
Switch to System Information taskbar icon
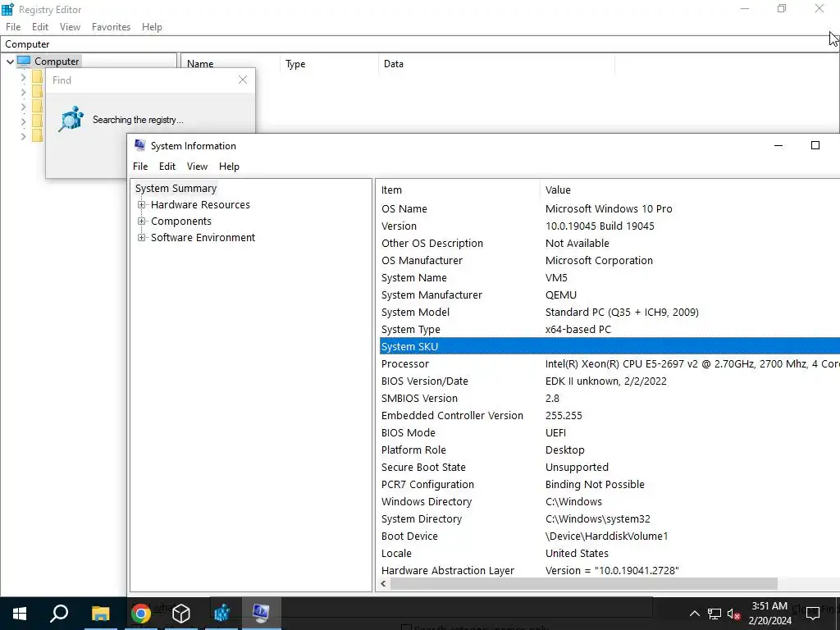(x=261, y=614)
